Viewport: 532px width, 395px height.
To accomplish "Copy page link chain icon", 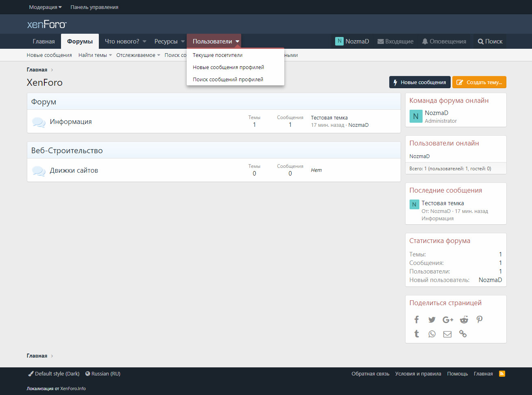I will pyautogui.click(x=463, y=334).
